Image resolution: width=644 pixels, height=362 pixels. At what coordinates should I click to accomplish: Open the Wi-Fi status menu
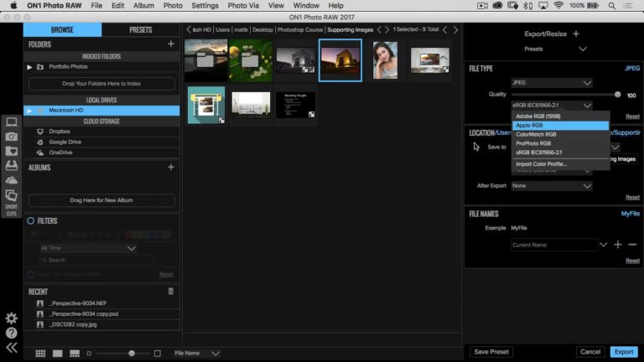(558, 6)
